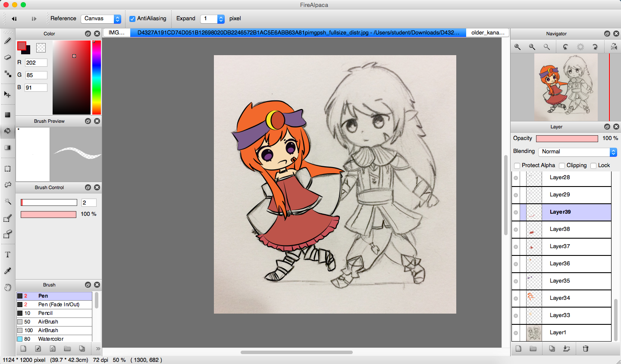The image size is (621, 364).
Task: Toggle visibility of Layer28
Action: tap(516, 178)
